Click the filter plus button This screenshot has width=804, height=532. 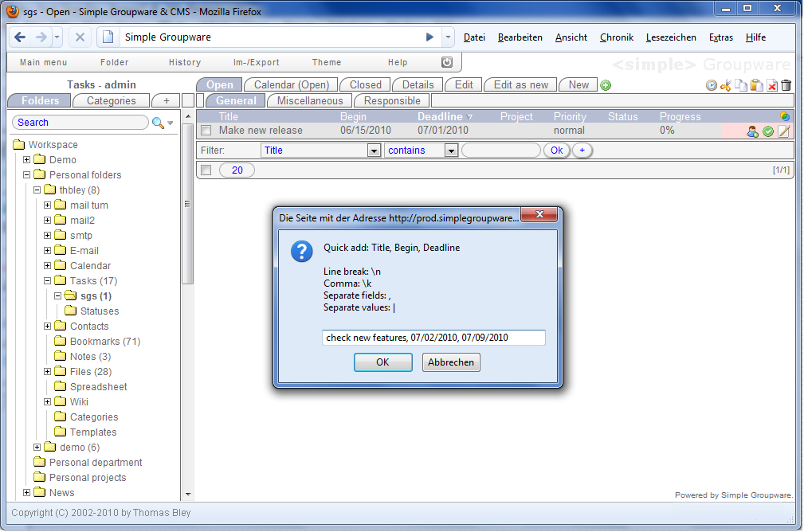[582, 151]
